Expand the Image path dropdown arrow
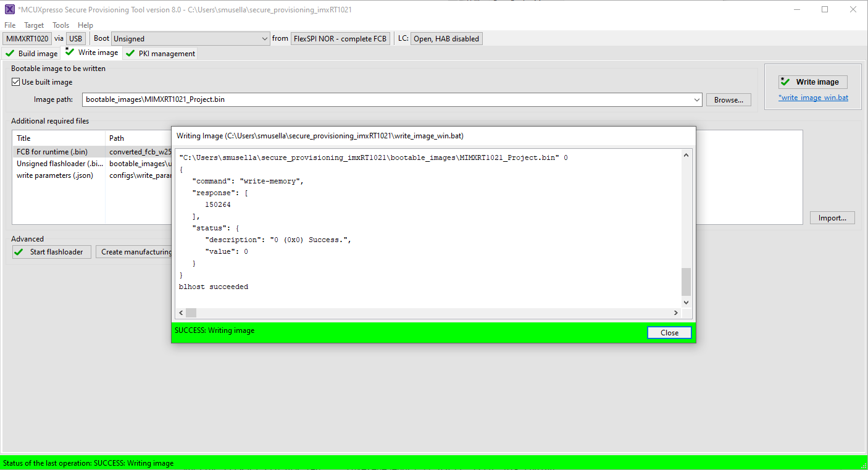This screenshot has height=470, width=868. click(696, 99)
